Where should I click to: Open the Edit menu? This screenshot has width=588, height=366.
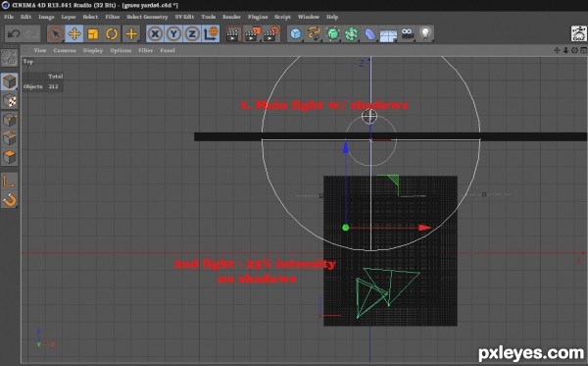click(x=25, y=17)
